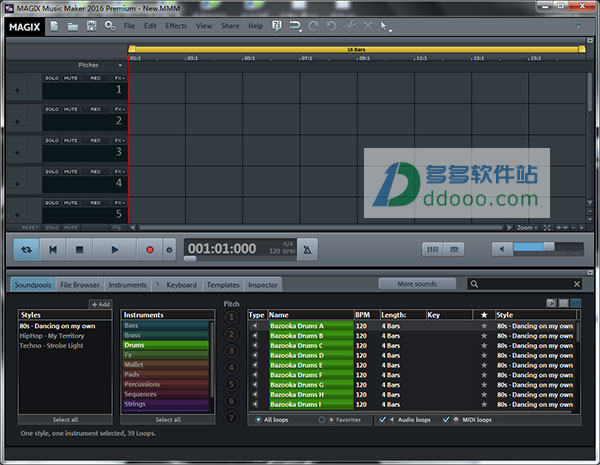Toggle loop playback mode button

click(x=26, y=250)
